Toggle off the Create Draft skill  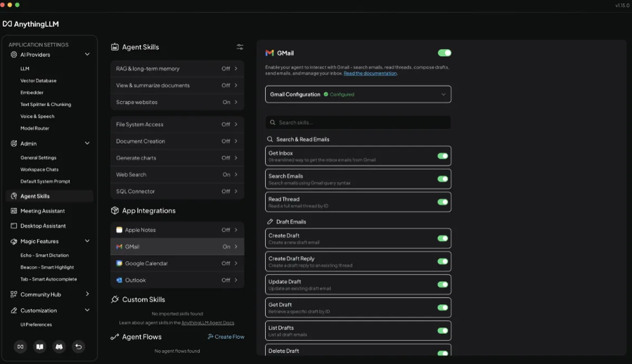pyautogui.click(x=443, y=238)
